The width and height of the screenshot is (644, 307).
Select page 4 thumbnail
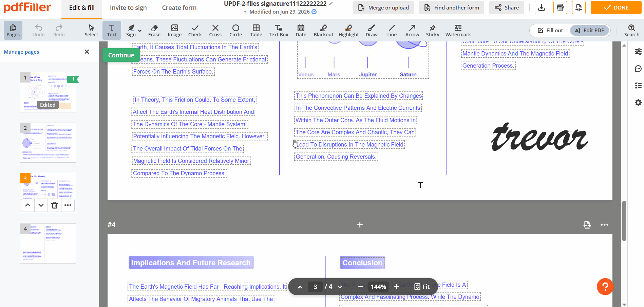click(x=48, y=243)
